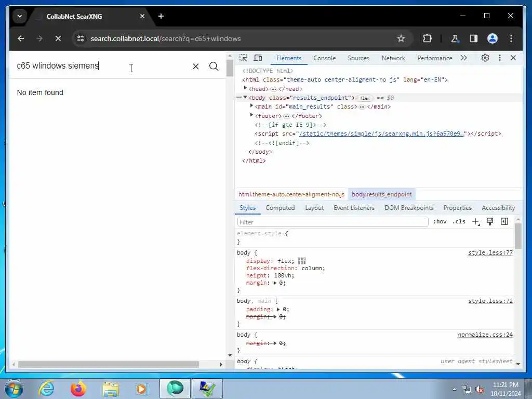
Task: Open the searxng.min.js script link
Action: [381, 134]
